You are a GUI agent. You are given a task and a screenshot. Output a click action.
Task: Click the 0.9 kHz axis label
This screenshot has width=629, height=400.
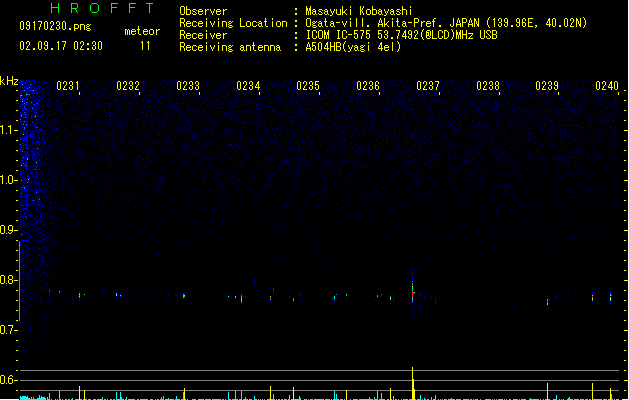[8, 230]
